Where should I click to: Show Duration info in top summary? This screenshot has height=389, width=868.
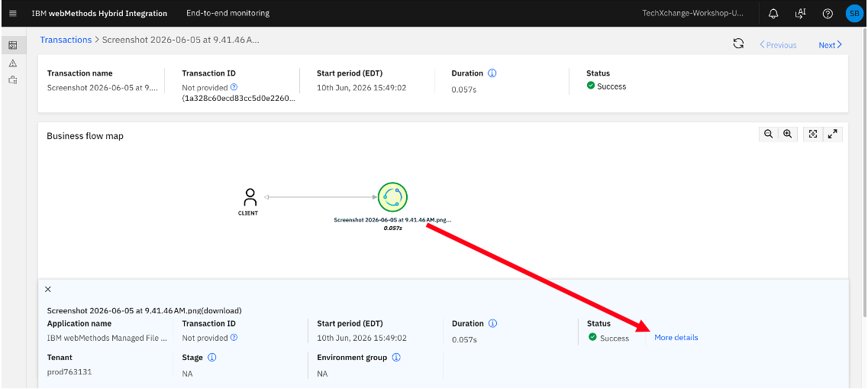point(492,73)
